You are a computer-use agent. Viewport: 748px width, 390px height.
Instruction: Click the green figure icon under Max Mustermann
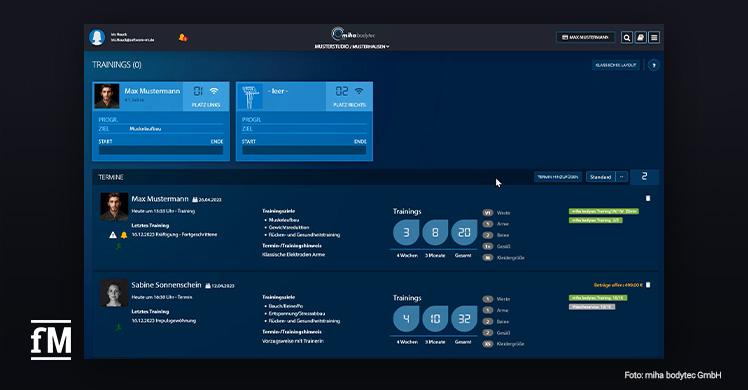click(x=118, y=246)
